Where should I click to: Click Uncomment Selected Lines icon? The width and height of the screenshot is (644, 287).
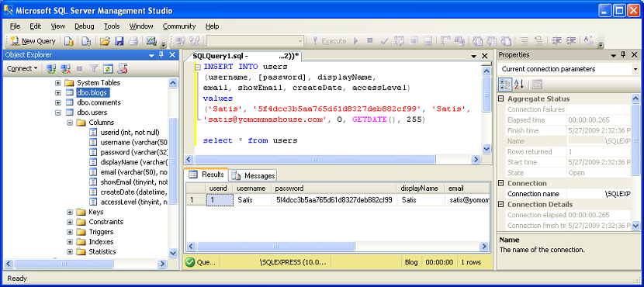click(538, 41)
